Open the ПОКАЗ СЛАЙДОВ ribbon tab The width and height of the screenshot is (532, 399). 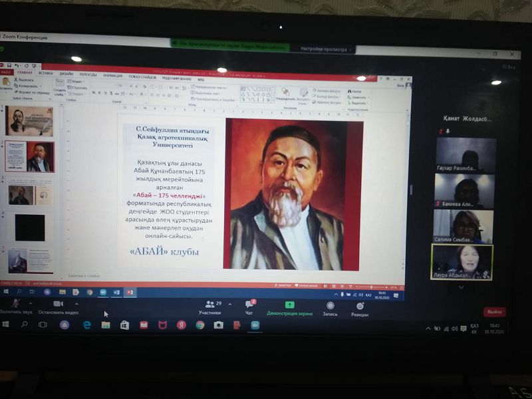[x=142, y=76]
